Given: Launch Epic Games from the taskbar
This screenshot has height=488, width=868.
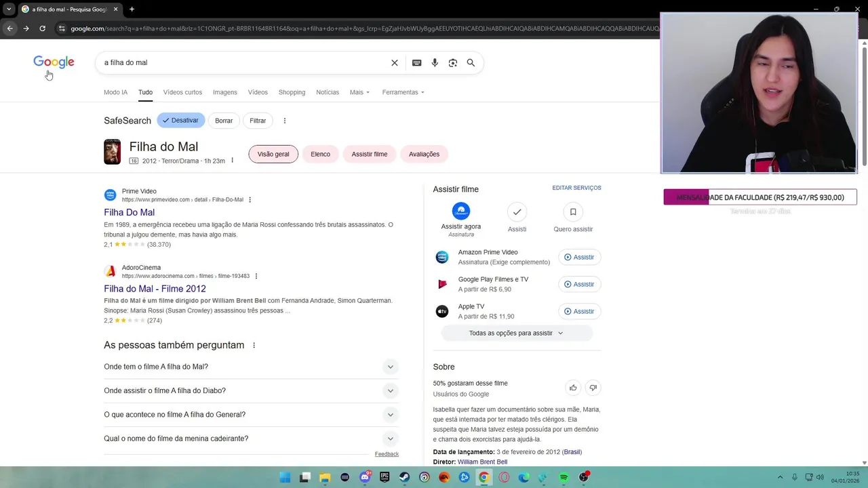Looking at the screenshot, I should tap(384, 477).
